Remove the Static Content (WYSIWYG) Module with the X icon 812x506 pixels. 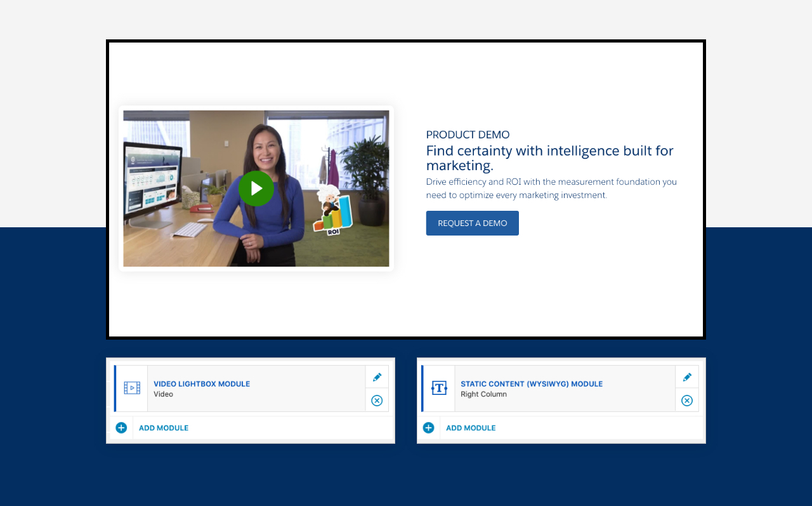[687, 400]
